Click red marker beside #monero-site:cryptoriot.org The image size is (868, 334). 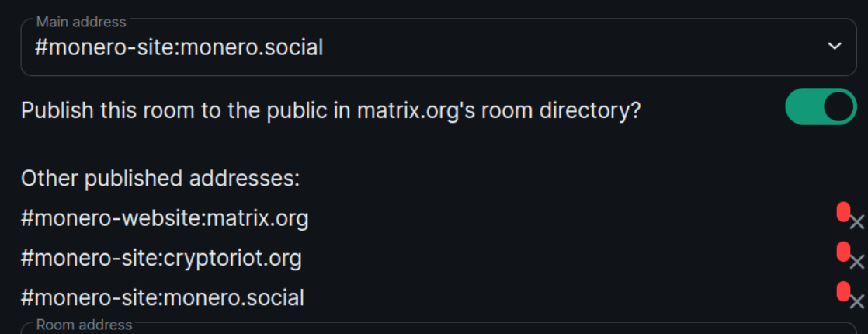(842, 251)
